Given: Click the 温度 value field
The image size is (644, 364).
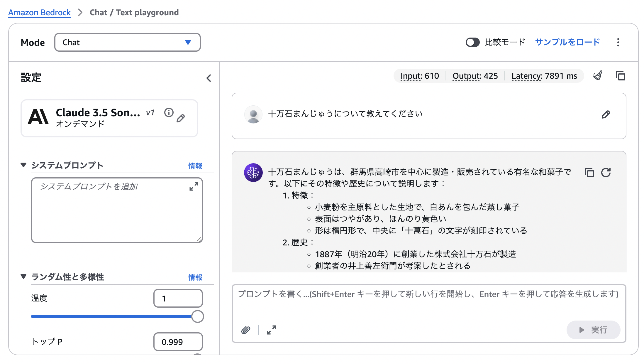Looking at the screenshot, I should pyautogui.click(x=178, y=298).
